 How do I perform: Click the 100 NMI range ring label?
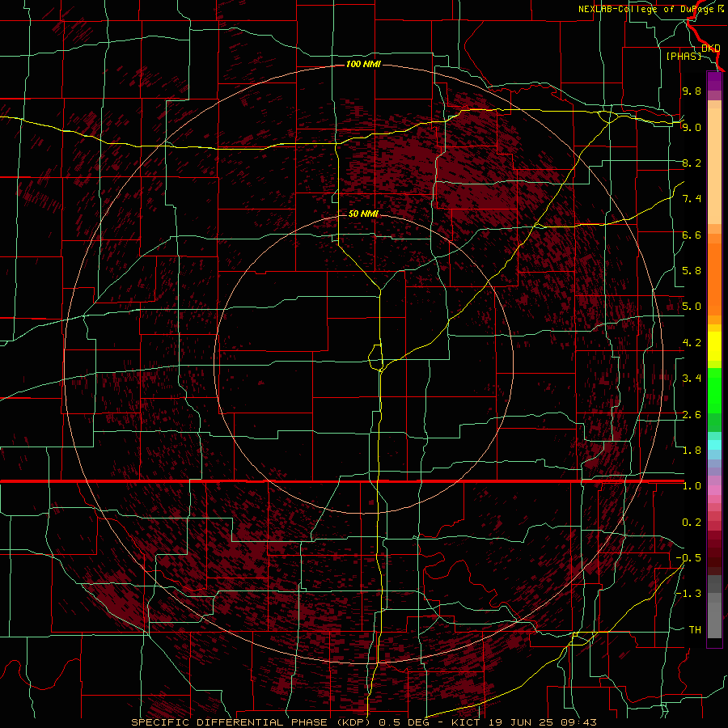[363, 64]
